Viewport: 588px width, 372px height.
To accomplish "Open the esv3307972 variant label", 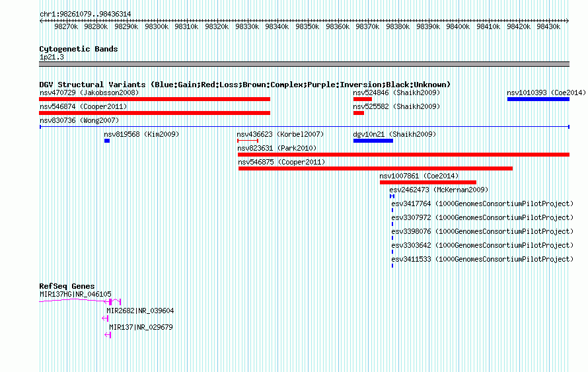I will pos(482,217).
